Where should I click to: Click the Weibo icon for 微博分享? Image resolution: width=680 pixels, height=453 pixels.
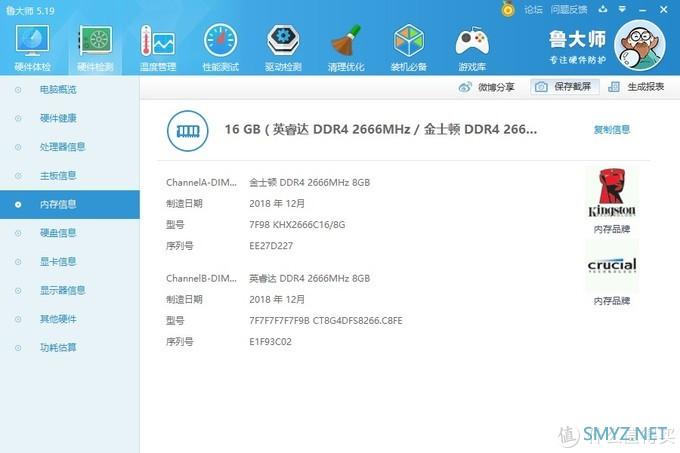click(464, 87)
